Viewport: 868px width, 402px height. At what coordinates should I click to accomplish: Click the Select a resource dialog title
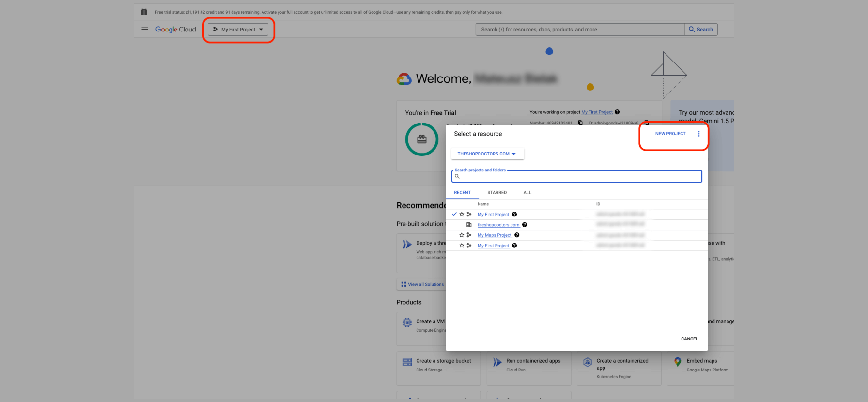pos(478,134)
